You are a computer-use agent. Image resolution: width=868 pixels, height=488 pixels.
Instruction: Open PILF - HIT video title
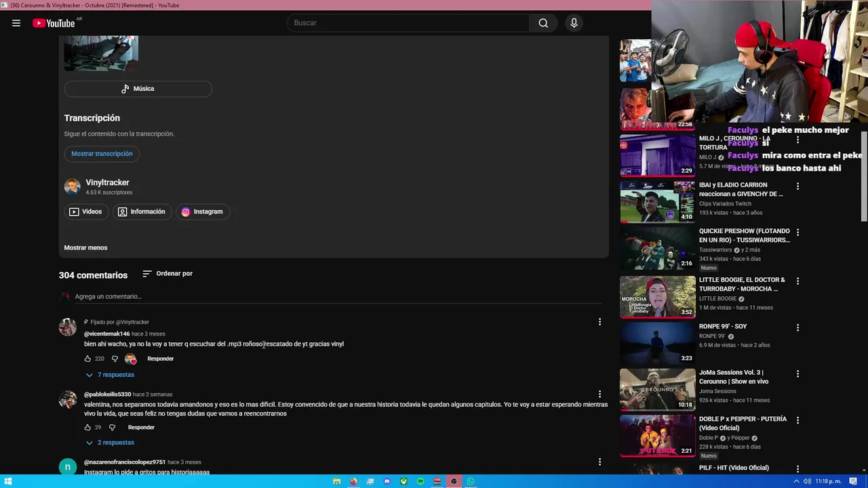[x=734, y=468]
